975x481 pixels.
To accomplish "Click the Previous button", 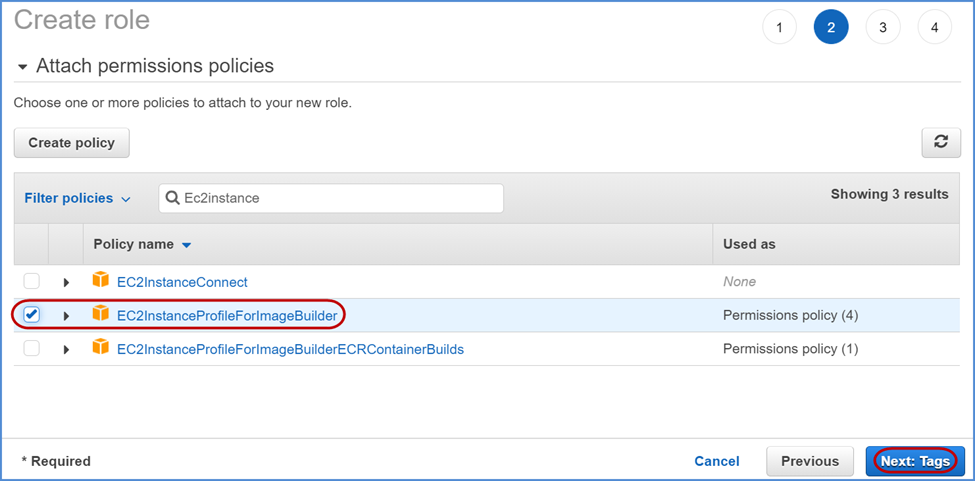I will coord(810,461).
